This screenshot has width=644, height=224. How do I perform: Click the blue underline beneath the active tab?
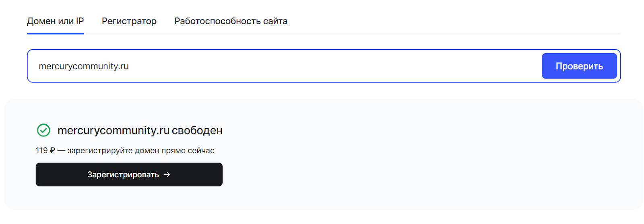(x=55, y=33)
